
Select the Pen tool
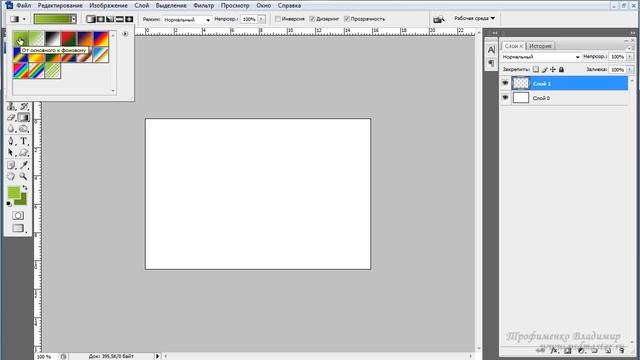click(x=11, y=141)
